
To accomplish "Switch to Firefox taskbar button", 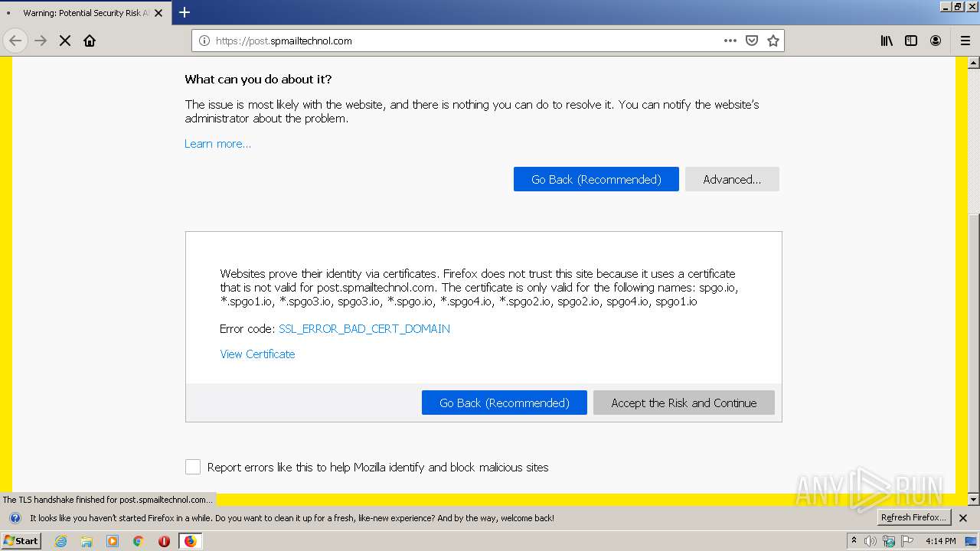I will pos(190,541).
